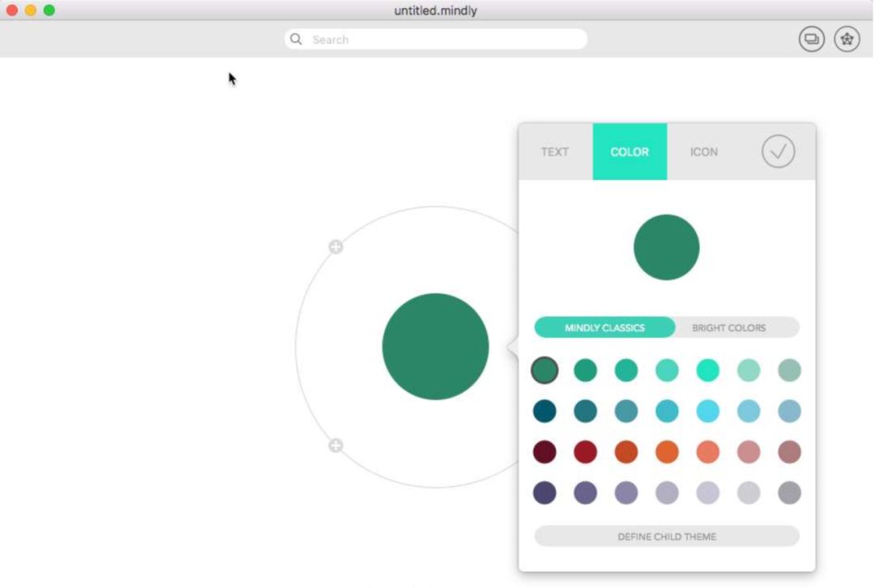Add child node with upper plus icon
This screenshot has width=875, height=588.
click(x=335, y=246)
